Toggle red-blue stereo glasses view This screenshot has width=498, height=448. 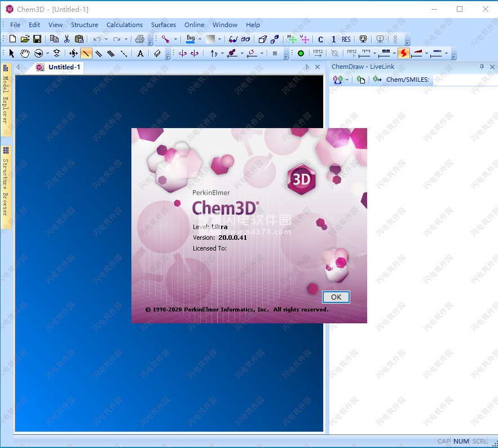233,39
